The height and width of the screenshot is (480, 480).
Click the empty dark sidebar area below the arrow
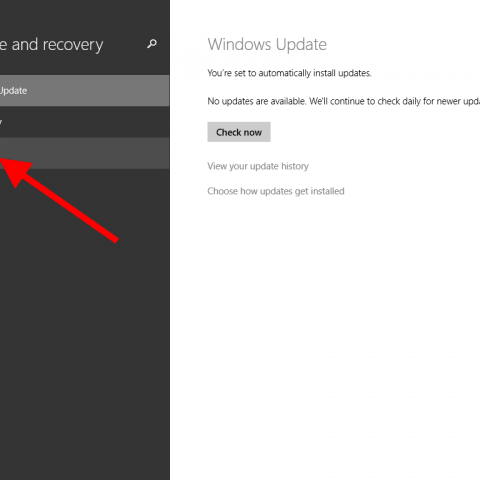(84, 350)
